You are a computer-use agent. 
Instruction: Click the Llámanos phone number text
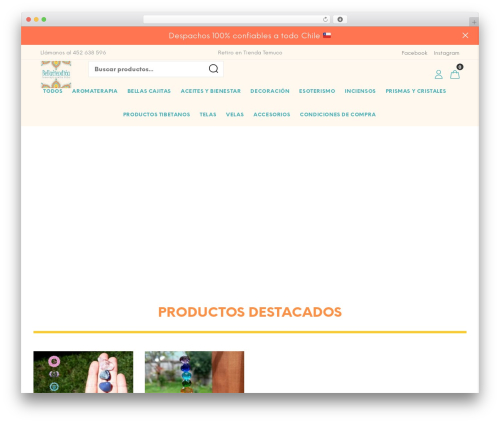pos(73,52)
